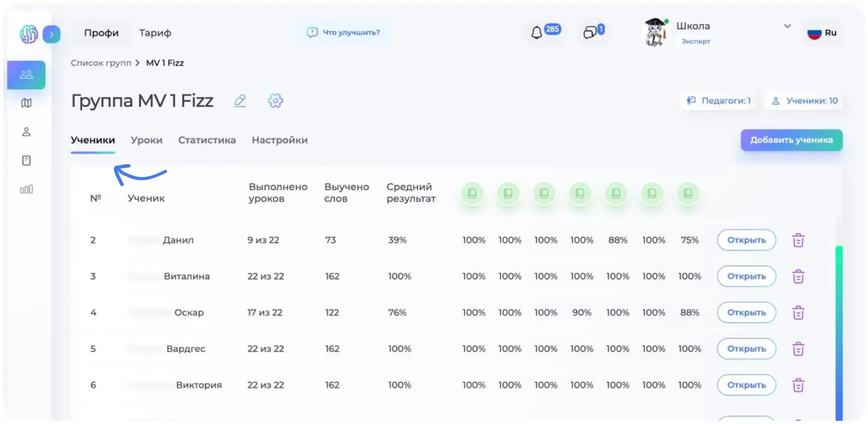The width and height of the screenshot is (868, 424).
Task: Open the group settings gear icon
Action: (275, 101)
